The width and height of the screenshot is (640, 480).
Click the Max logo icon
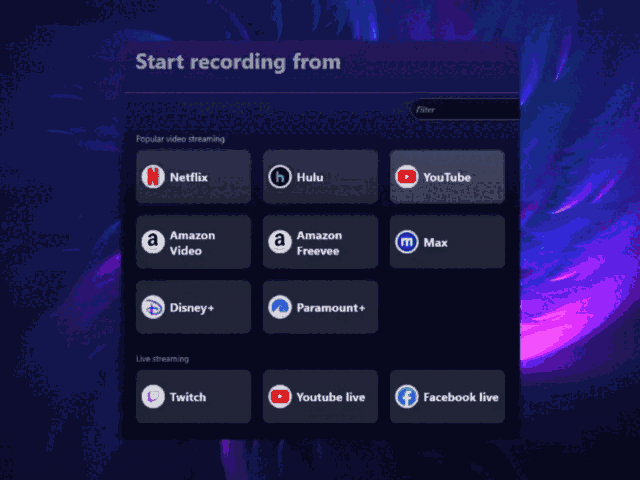(407, 242)
